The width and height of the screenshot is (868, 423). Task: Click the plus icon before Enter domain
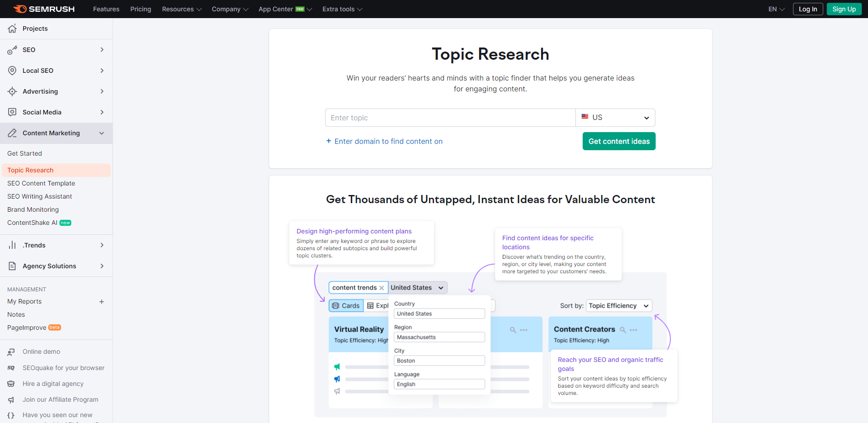click(x=329, y=141)
